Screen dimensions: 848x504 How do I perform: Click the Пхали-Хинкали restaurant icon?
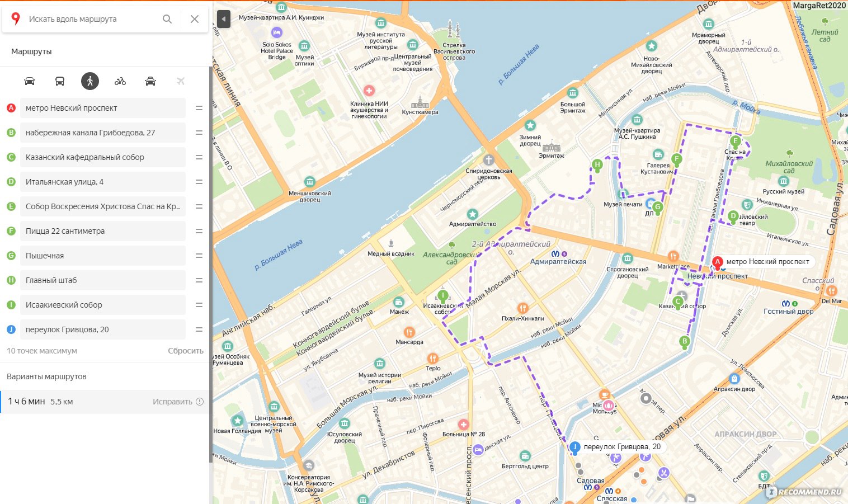coord(522,308)
